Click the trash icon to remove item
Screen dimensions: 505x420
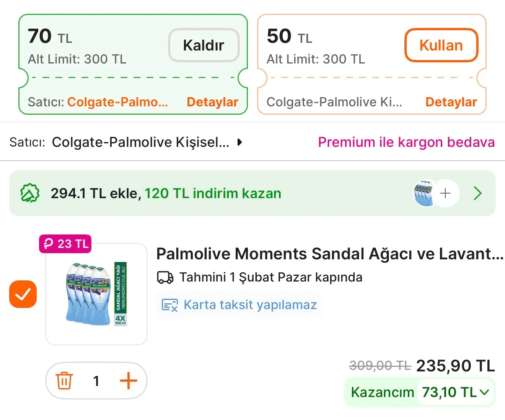(64, 381)
